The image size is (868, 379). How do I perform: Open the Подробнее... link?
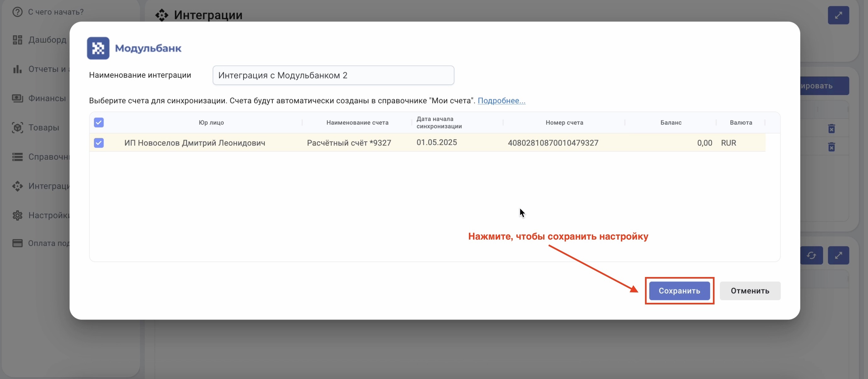point(501,100)
